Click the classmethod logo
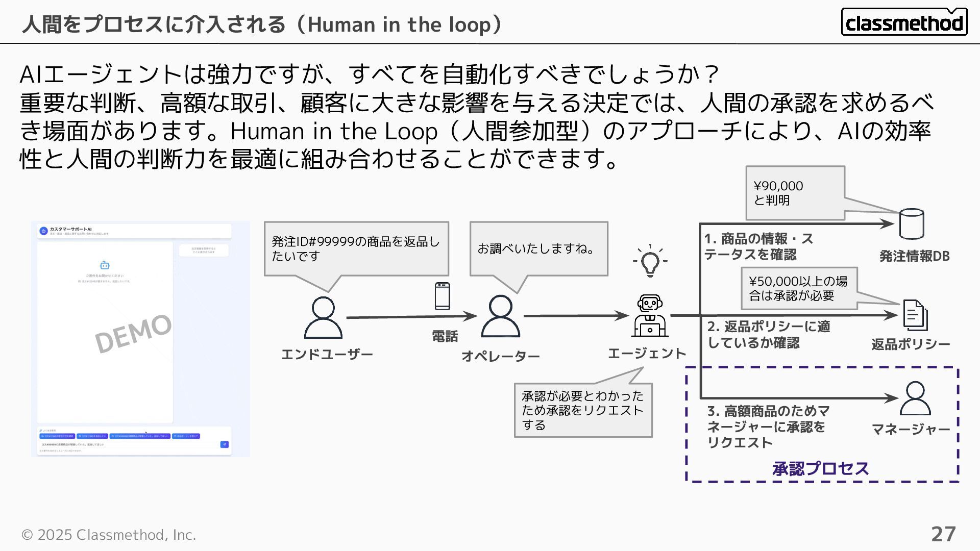Screen dimensions: 980x551 pyautogui.click(x=904, y=22)
